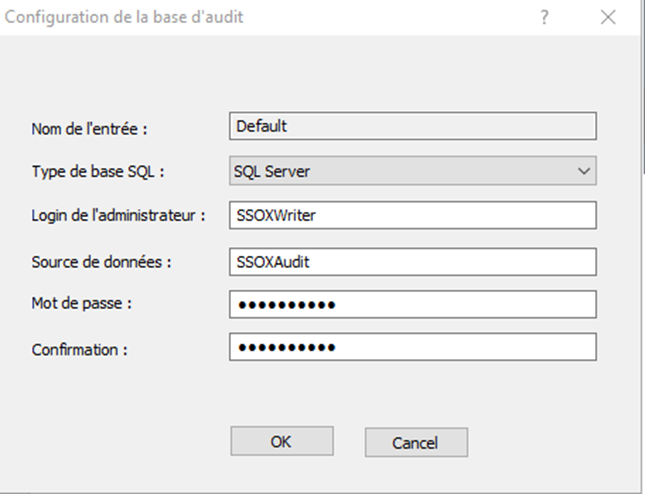This screenshot has height=494, width=645.
Task: Click the Source de données label
Action: pos(101,262)
